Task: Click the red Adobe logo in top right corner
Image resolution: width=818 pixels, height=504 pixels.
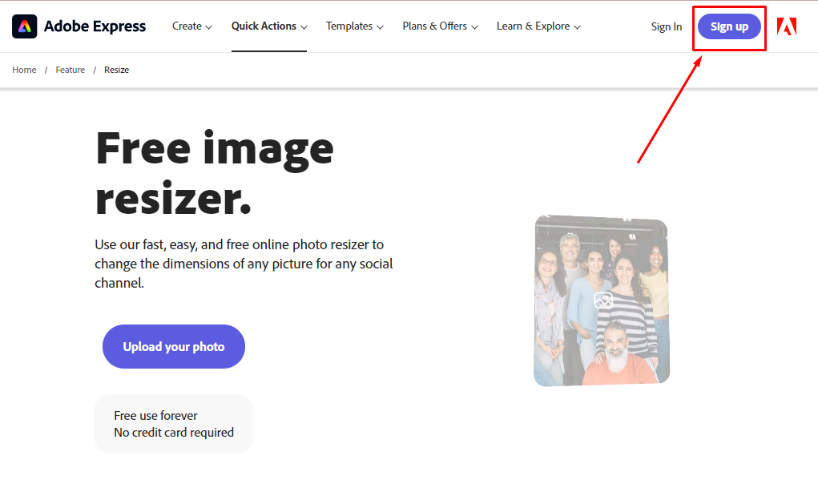Action: tap(787, 26)
